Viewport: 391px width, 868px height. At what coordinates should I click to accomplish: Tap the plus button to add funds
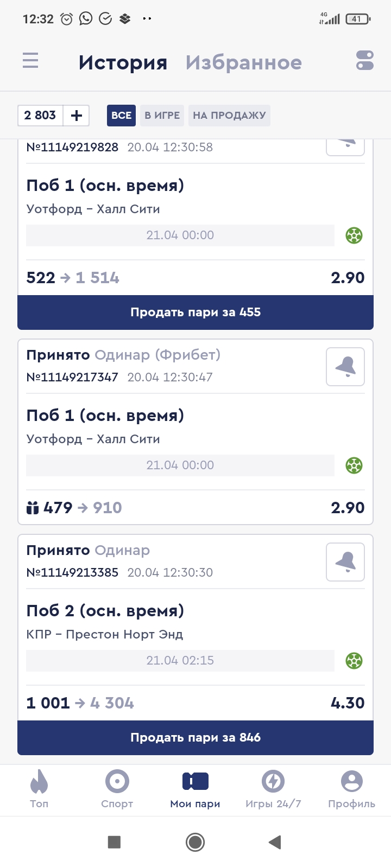[x=77, y=115]
